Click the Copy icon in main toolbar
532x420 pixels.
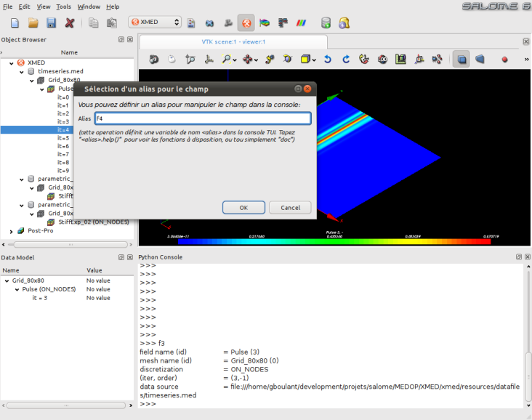93,23
